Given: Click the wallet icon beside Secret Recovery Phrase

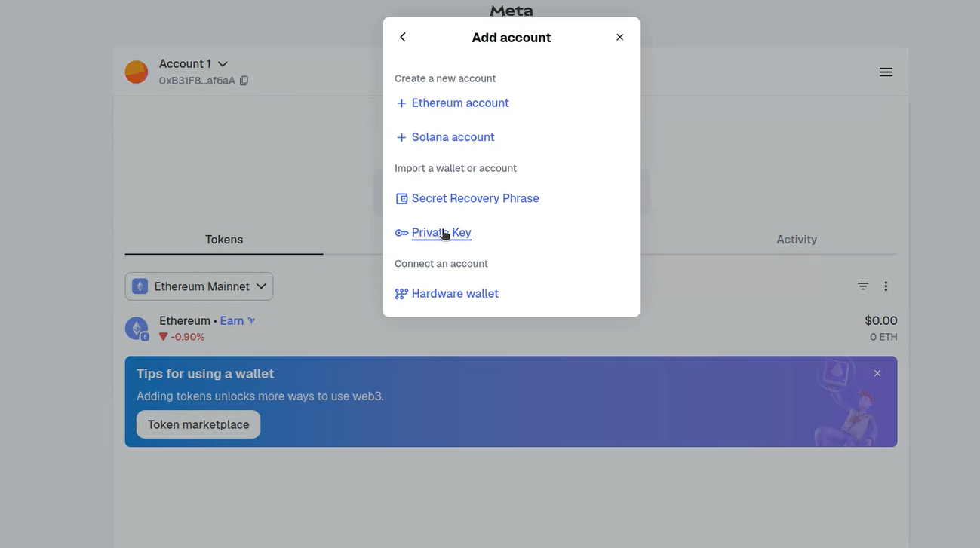Looking at the screenshot, I should click(x=401, y=199).
